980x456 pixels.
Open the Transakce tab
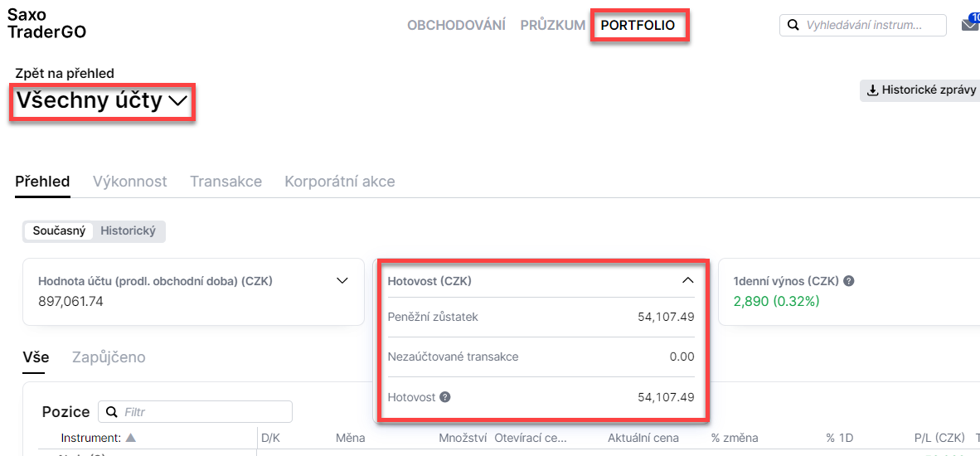pos(226,182)
